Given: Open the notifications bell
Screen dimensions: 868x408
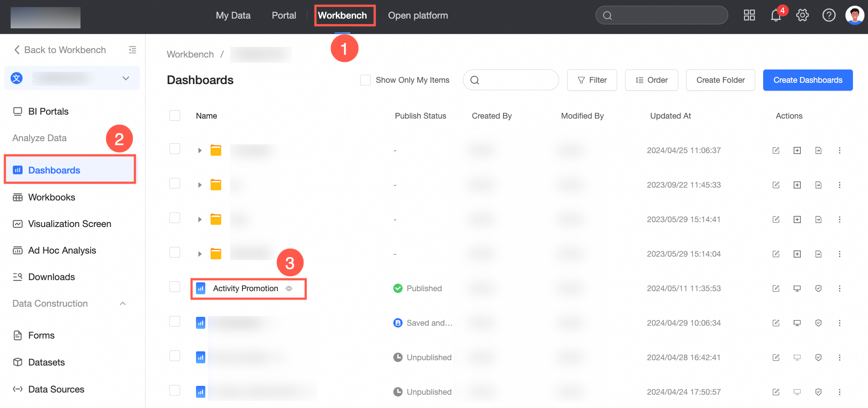Looking at the screenshot, I should pyautogui.click(x=776, y=15).
